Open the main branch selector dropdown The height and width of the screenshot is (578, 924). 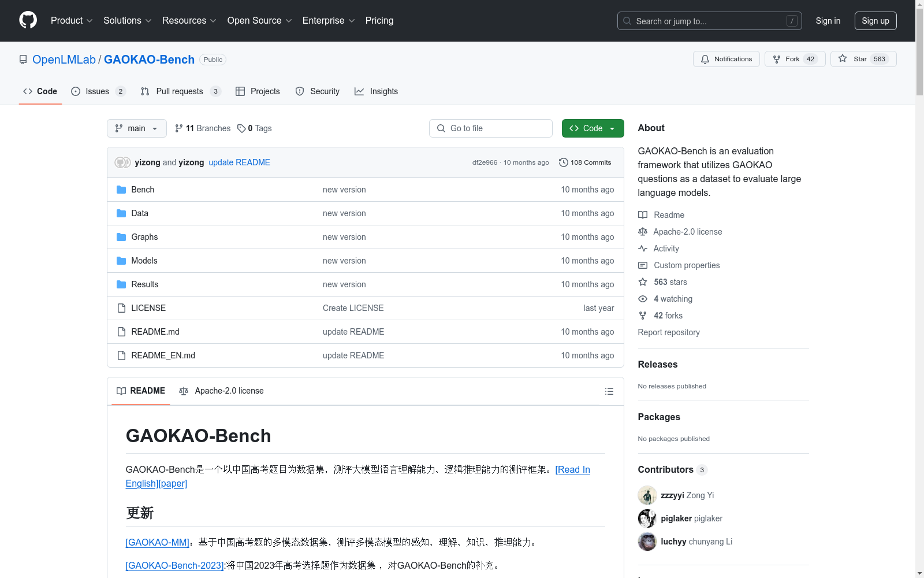[137, 128]
